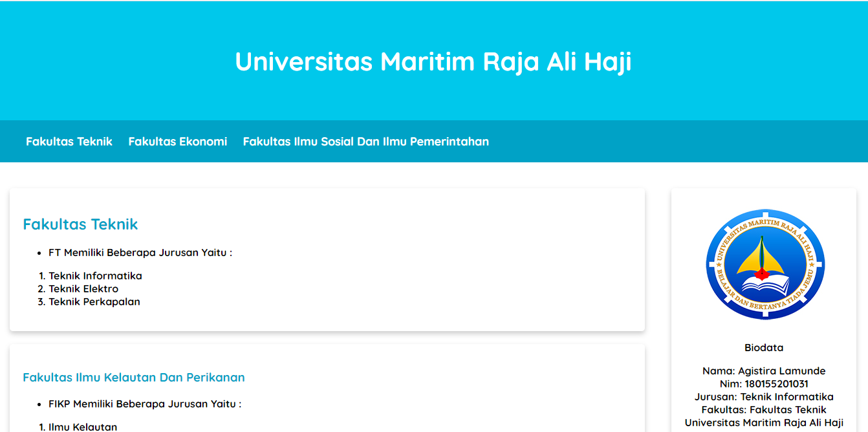
Task: Click FT Memiliki Beberapa Jurusan Yaitu bullet
Action: pos(140,252)
